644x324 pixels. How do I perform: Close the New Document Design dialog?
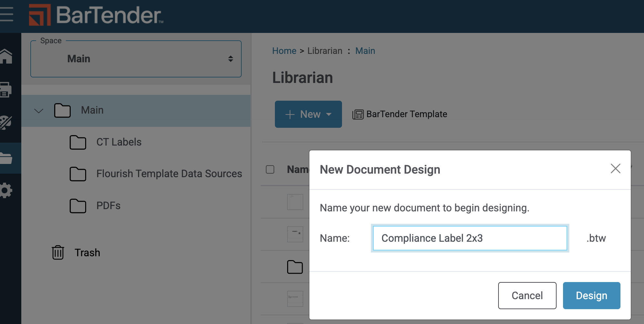[615, 168]
